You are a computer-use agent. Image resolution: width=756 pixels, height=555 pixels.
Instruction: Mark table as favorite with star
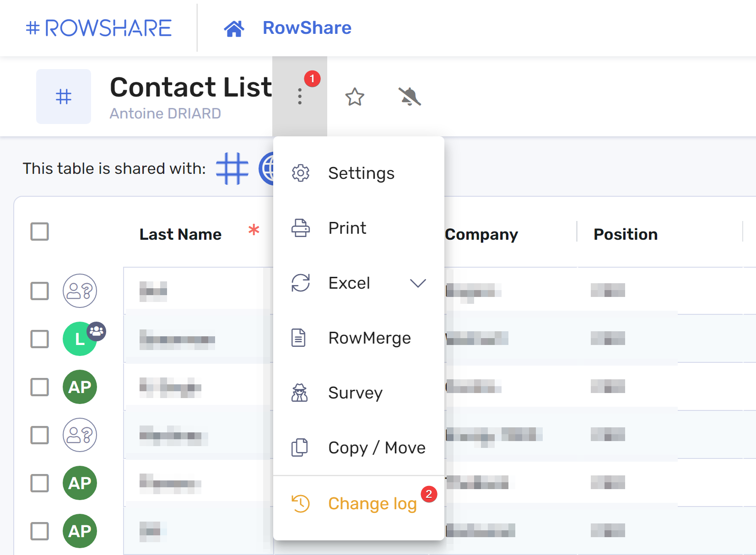click(x=355, y=97)
